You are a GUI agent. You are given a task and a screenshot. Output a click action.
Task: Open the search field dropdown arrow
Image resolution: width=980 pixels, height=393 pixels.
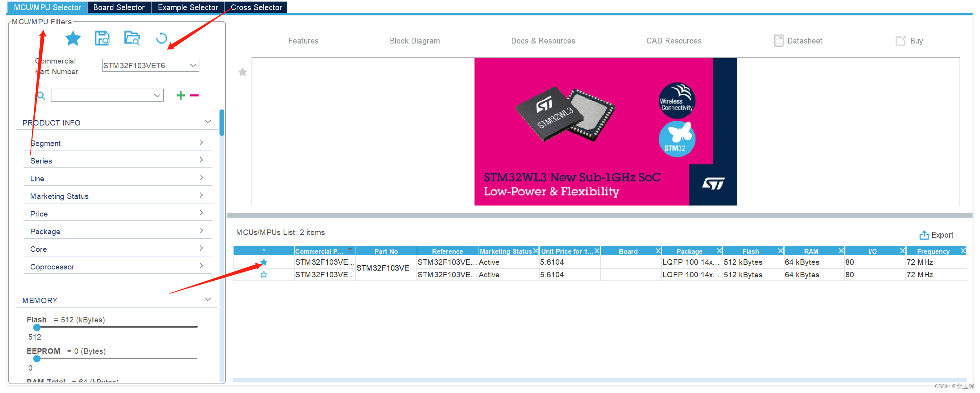point(157,95)
